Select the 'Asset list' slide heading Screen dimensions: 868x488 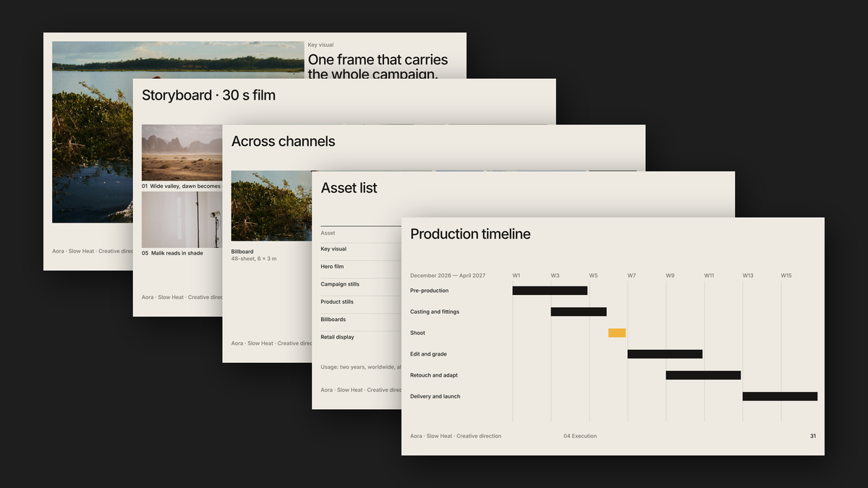(x=349, y=188)
